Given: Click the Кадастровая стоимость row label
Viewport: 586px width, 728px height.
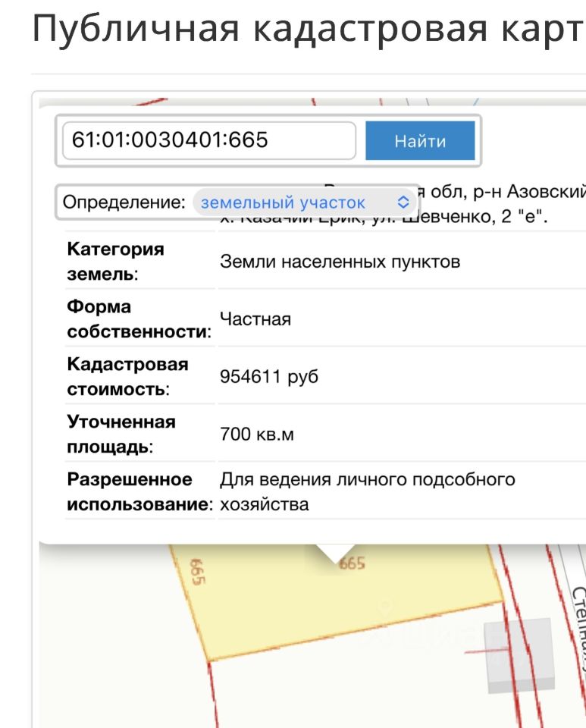Looking at the screenshot, I should point(127,377).
